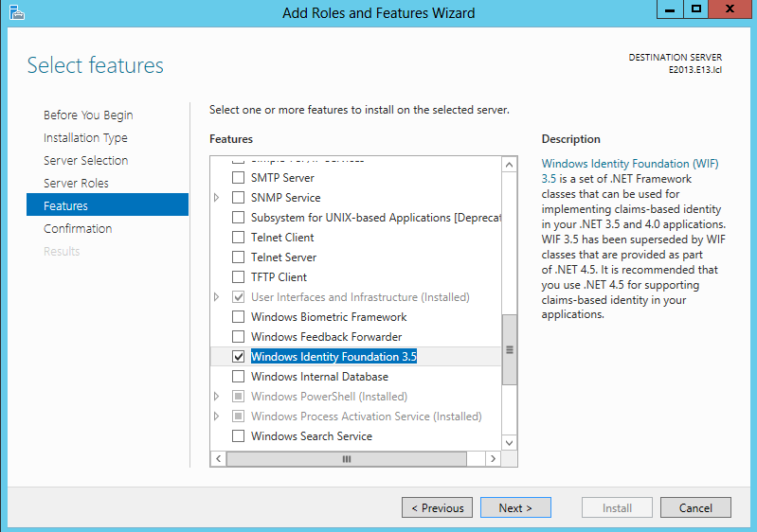Close the Add Roles and Features Wizard
Screen dimensions: 757x532
click(730, 9)
